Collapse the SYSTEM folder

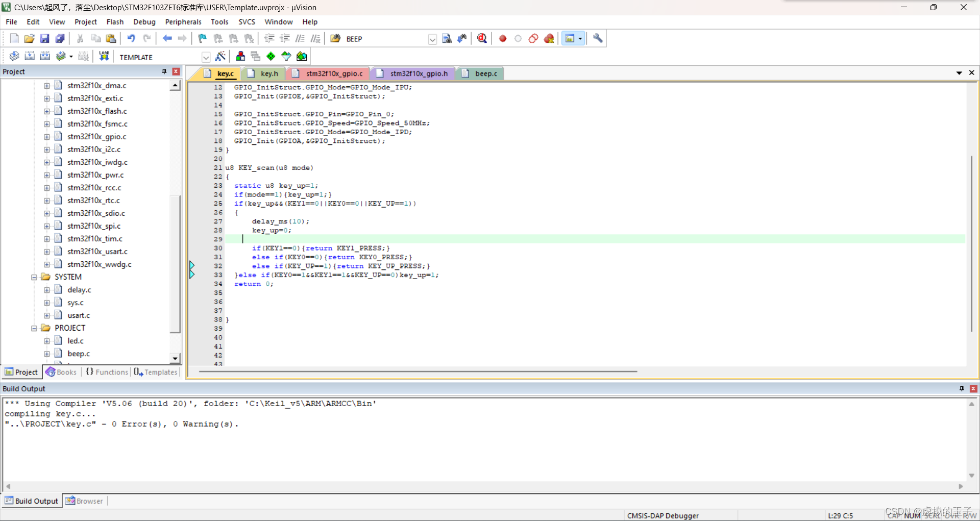click(x=34, y=277)
